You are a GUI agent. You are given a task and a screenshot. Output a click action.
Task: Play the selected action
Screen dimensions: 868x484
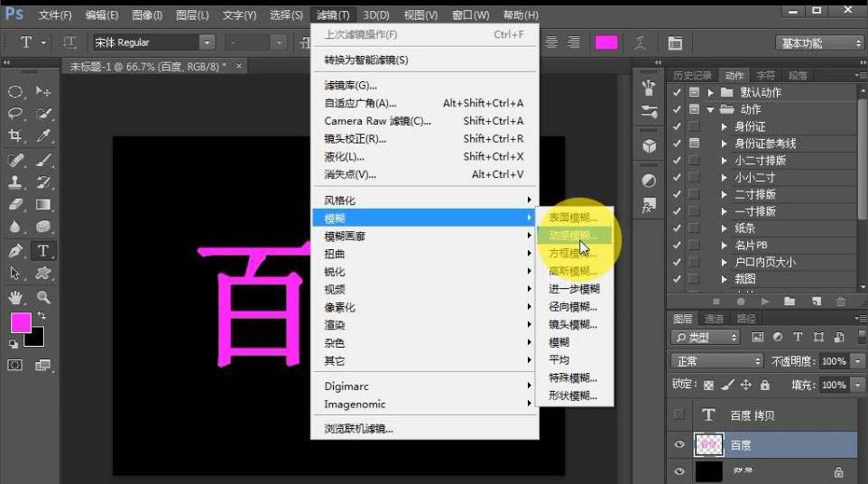[765, 302]
